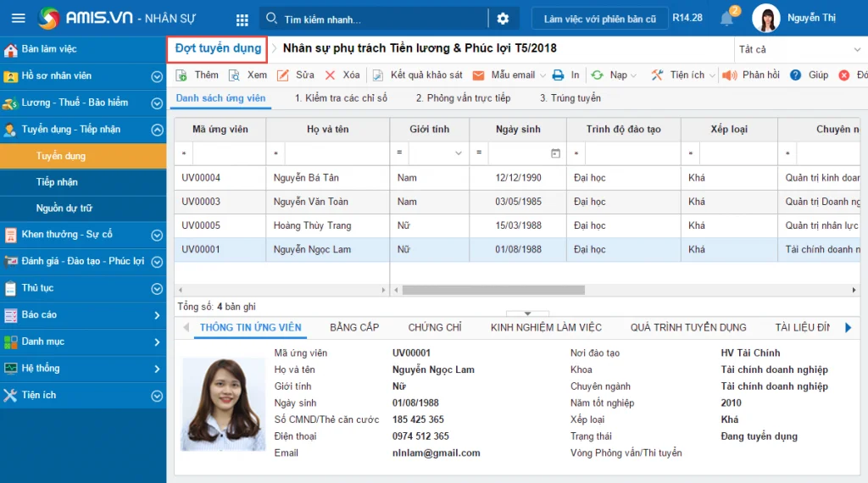868x483 pixels.
Task: Open the hamburger navigation menu
Action: [18, 18]
